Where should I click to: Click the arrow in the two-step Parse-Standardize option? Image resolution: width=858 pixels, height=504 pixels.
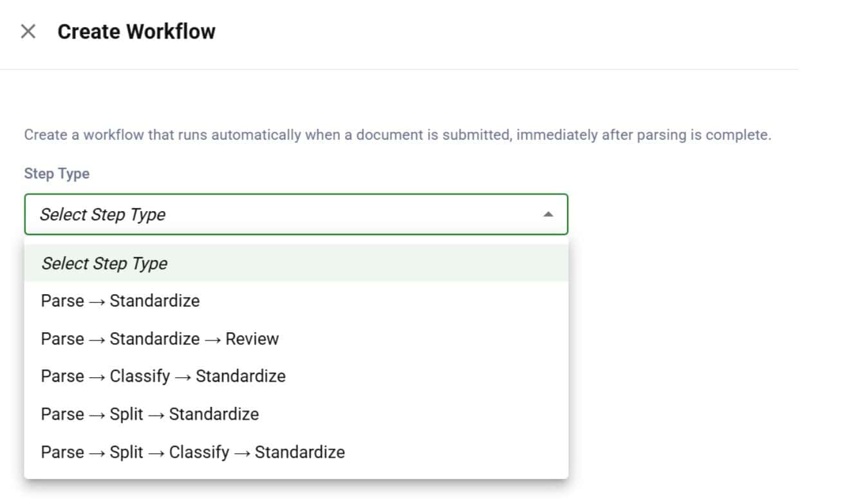(97, 301)
